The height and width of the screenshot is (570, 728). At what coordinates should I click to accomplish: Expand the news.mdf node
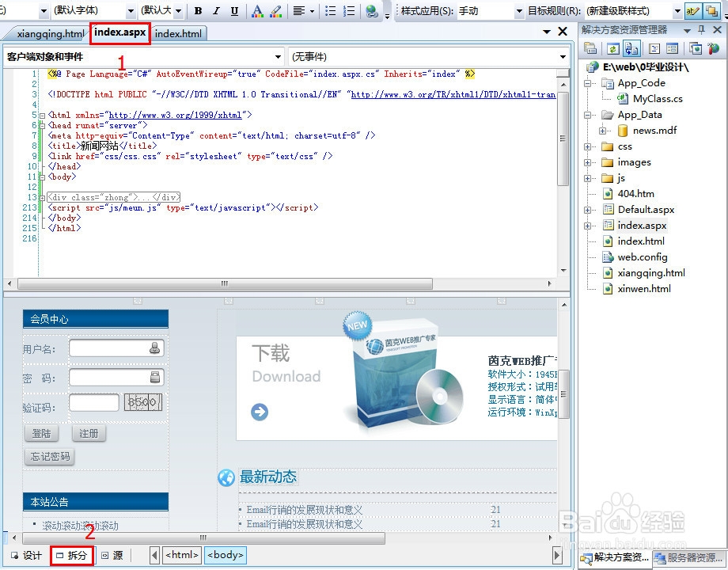[x=603, y=131]
